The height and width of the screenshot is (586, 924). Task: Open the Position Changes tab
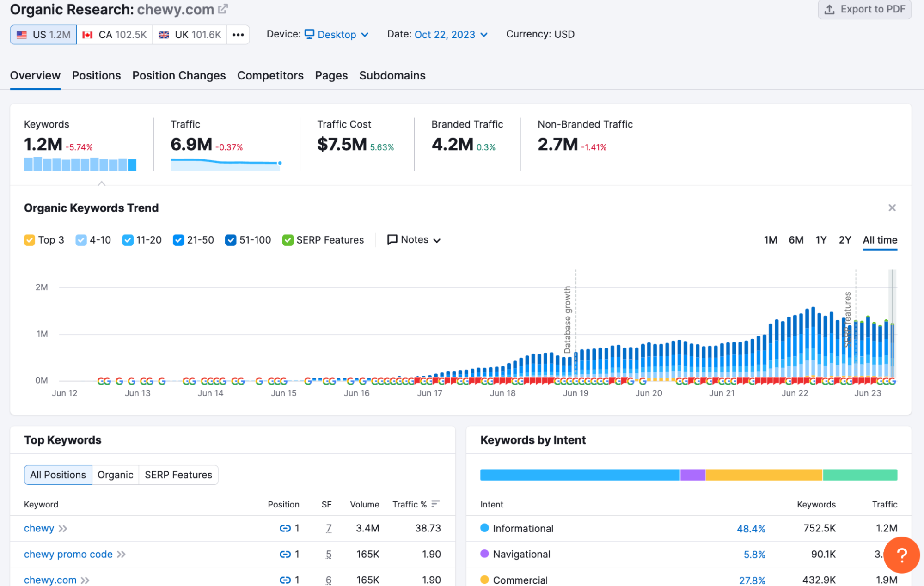click(x=178, y=75)
